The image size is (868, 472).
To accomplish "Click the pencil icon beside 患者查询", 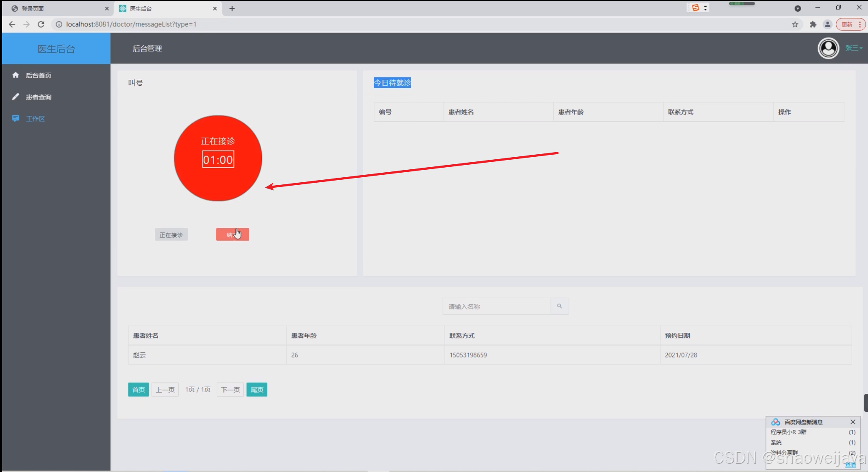I will (15, 97).
